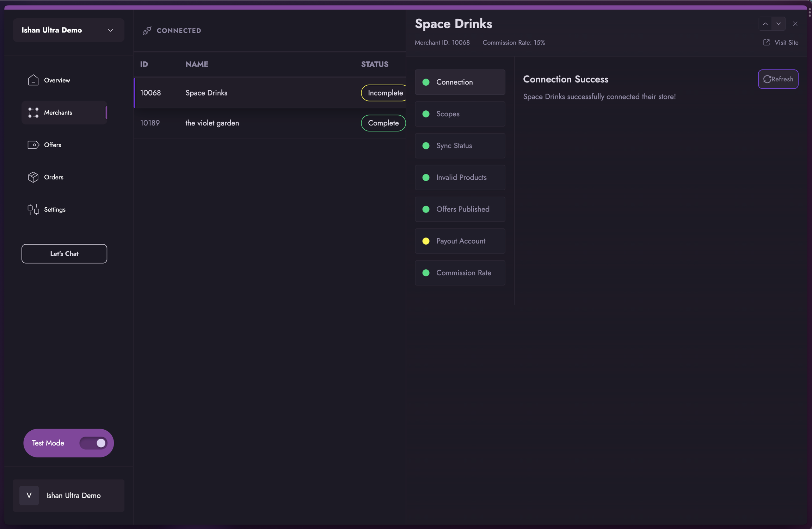Viewport: 812px width, 529px height.
Task: Click the Incomplete status badge
Action: [384, 93]
